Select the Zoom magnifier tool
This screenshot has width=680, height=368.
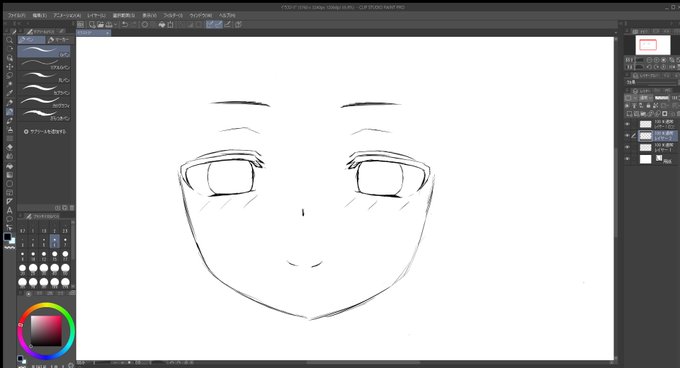pos(10,40)
